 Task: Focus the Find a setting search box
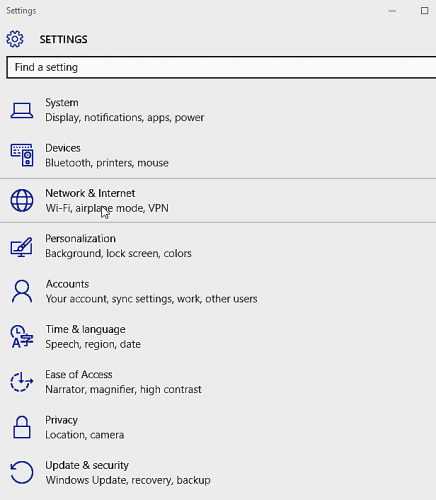[221, 67]
